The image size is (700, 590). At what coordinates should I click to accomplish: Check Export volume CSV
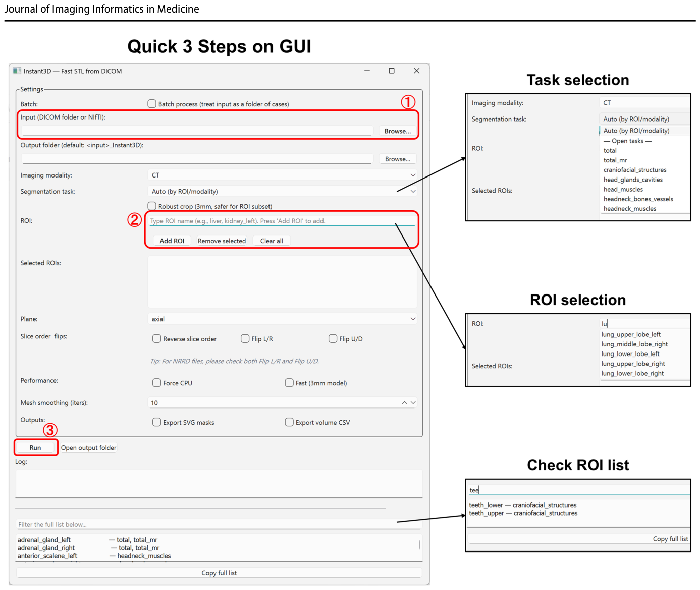click(x=289, y=422)
